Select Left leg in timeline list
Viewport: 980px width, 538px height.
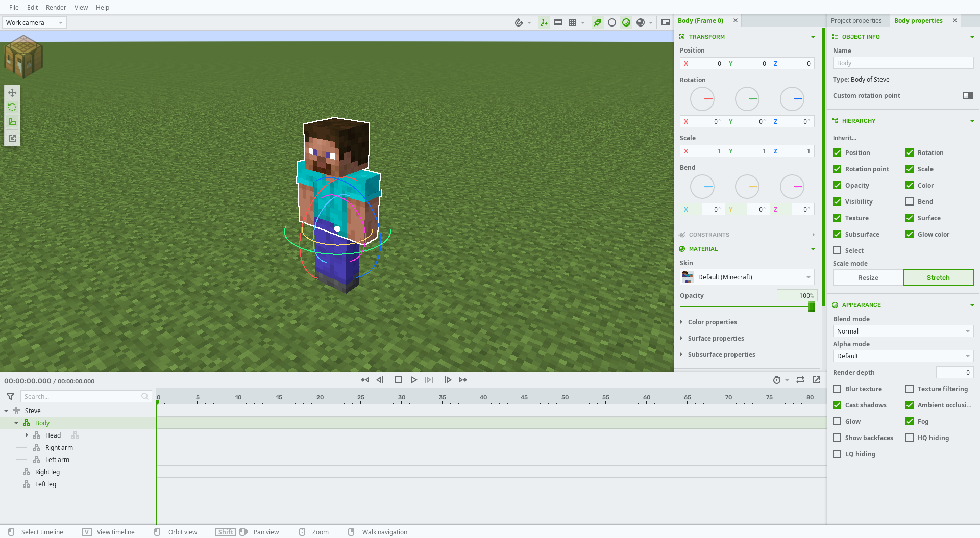pyautogui.click(x=45, y=484)
